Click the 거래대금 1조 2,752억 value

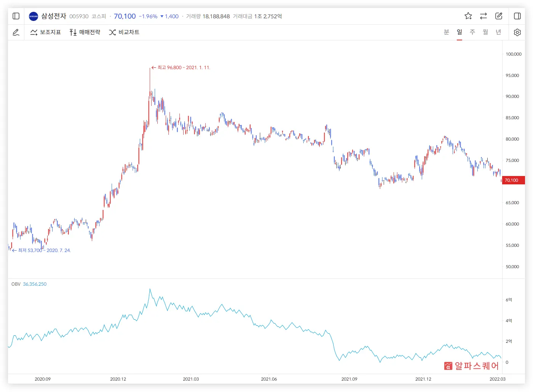pyautogui.click(x=268, y=16)
